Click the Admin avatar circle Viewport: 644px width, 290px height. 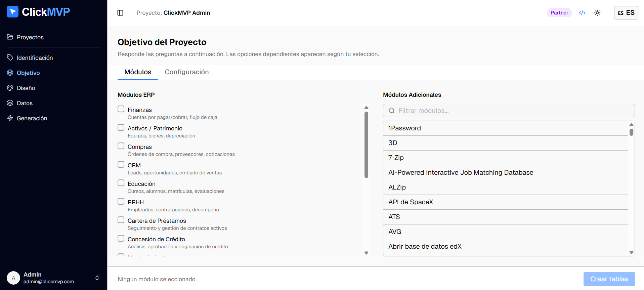(x=13, y=278)
